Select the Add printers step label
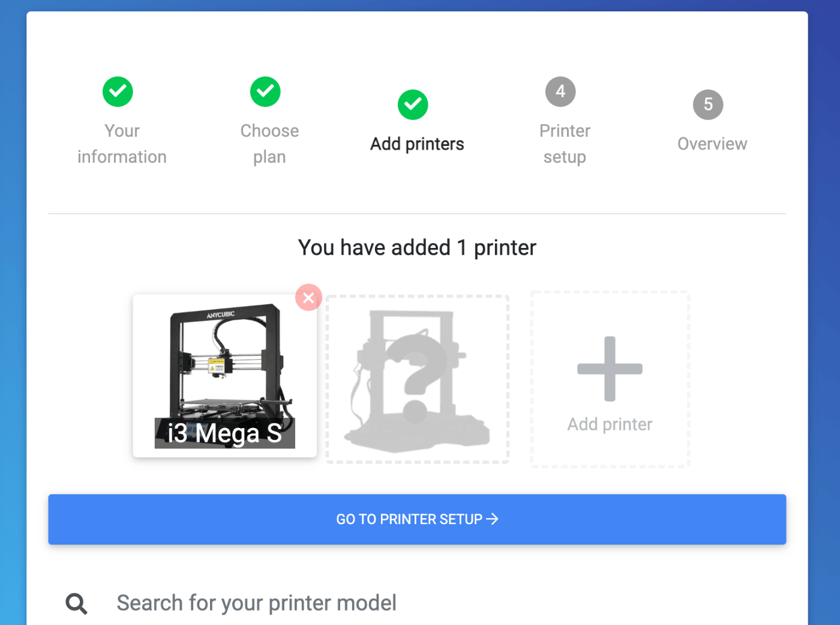This screenshot has height=625, width=840. point(417,144)
